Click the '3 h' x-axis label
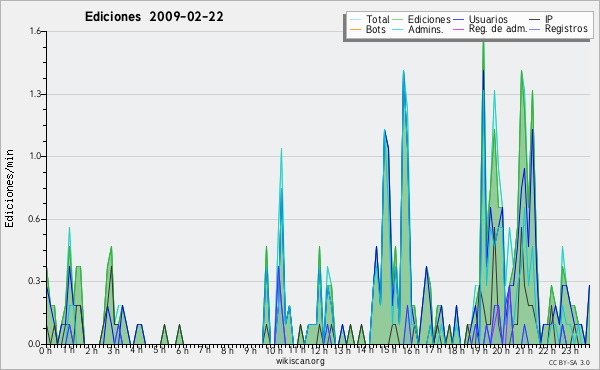 point(114,350)
